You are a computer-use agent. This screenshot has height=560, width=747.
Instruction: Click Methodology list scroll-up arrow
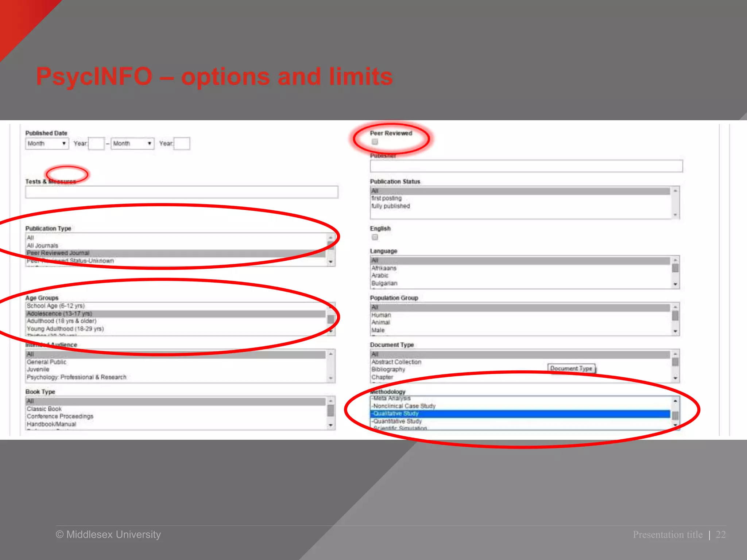[675, 401]
